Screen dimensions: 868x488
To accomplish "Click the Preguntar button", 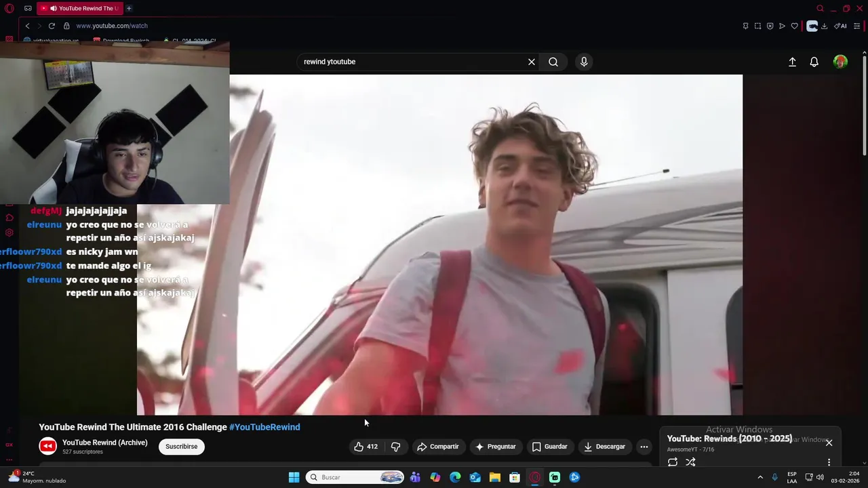I will pos(496,447).
